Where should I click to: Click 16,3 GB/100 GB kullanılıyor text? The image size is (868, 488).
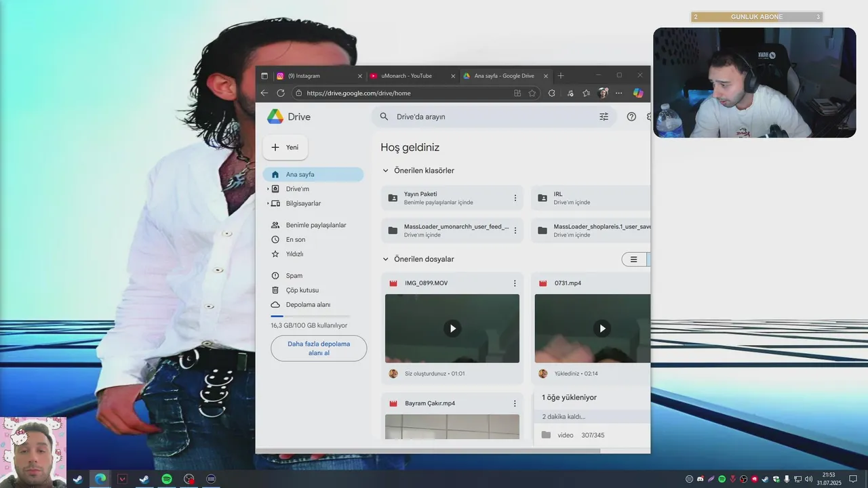tap(309, 326)
